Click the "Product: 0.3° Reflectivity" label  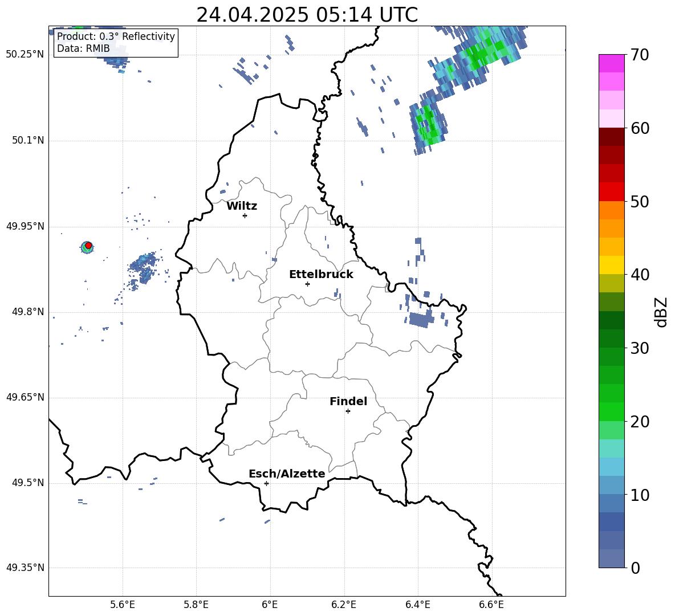[116, 36]
